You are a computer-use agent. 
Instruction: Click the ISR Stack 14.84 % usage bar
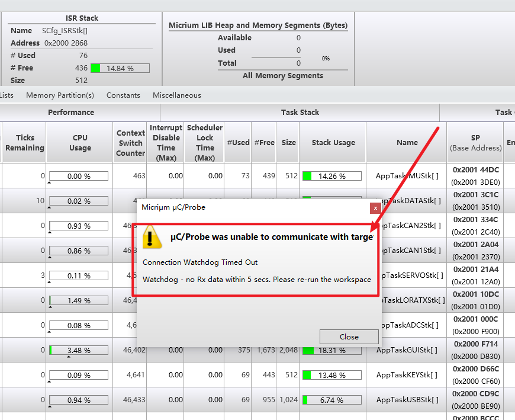point(120,68)
